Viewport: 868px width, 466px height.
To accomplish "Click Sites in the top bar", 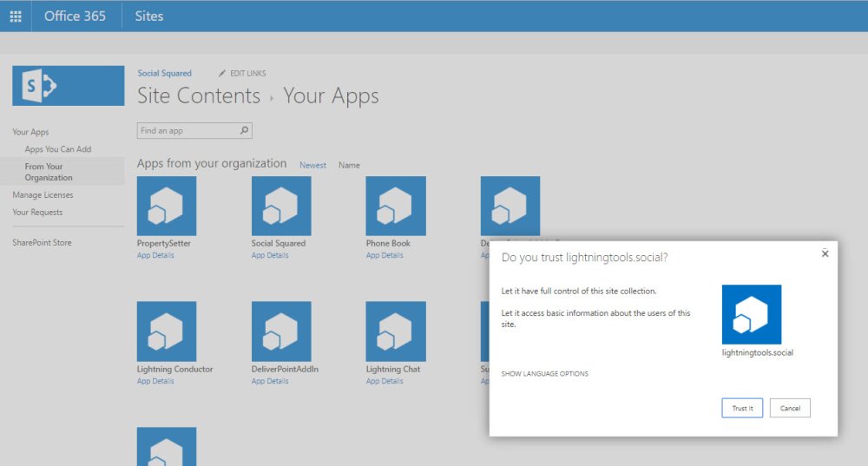I will (x=149, y=16).
